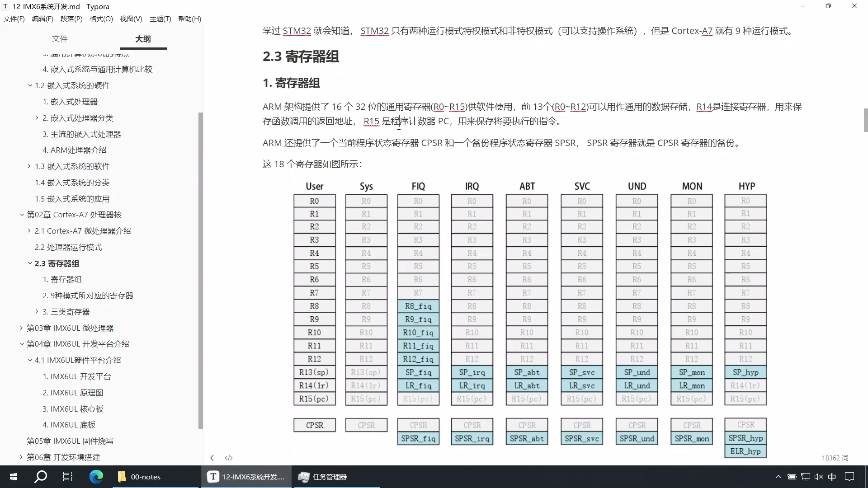Click the volume muted tray icon
This screenshot has height=488, width=868.
(818, 477)
